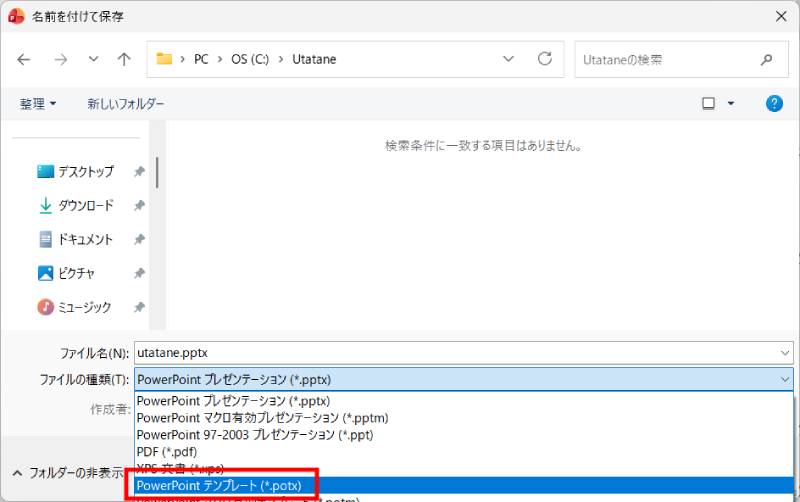Click the refresh icon beside address bar
Image resolution: width=800 pixels, height=502 pixels.
coord(545,59)
